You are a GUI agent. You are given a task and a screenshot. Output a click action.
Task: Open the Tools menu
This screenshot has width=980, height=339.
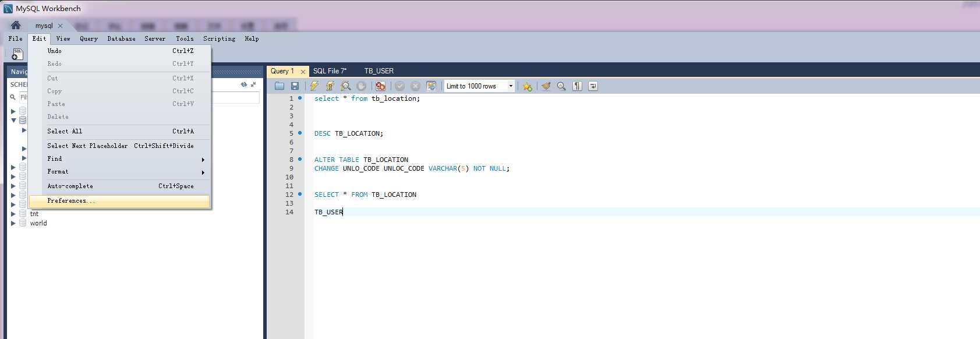tap(185, 38)
